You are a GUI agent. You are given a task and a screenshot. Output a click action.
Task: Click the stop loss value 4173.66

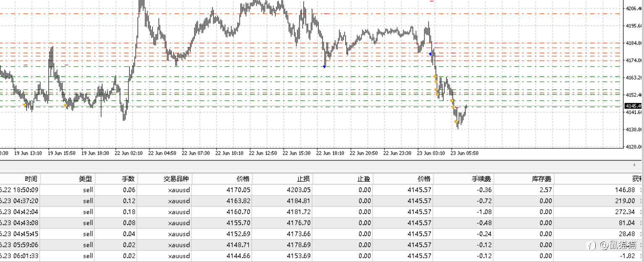point(299,234)
